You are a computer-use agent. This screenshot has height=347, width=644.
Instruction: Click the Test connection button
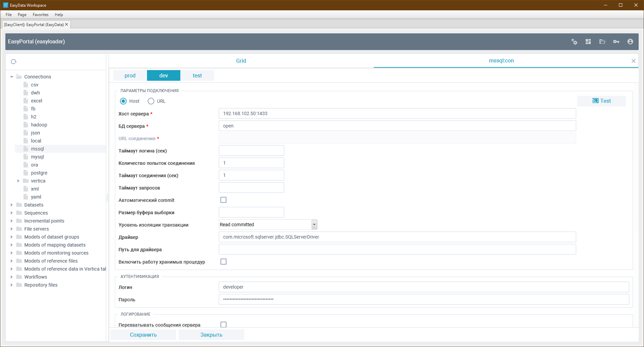(x=602, y=101)
